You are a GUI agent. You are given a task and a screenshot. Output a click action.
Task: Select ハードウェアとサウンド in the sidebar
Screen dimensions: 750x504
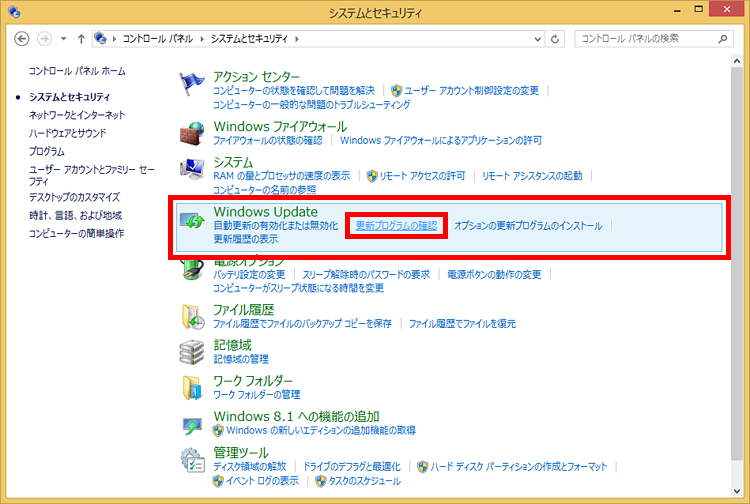point(68,133)
